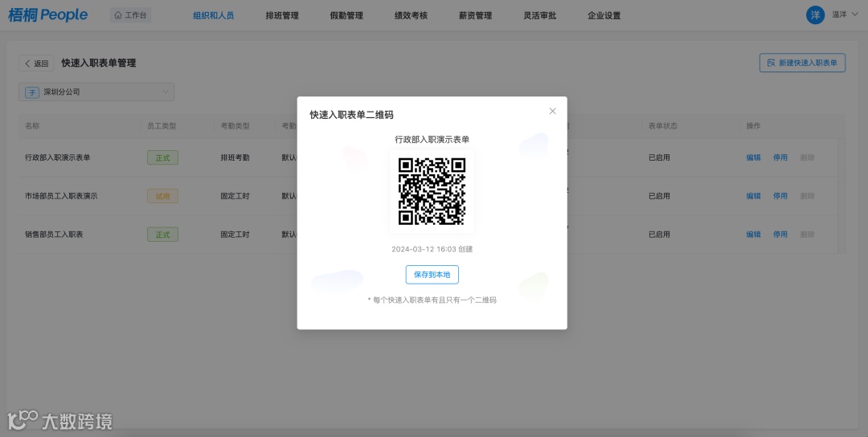The image size is (868, 437).
Task: Click the 2024-03-12 16:03 创建 timestamp
Action: (x=432, y=249)
